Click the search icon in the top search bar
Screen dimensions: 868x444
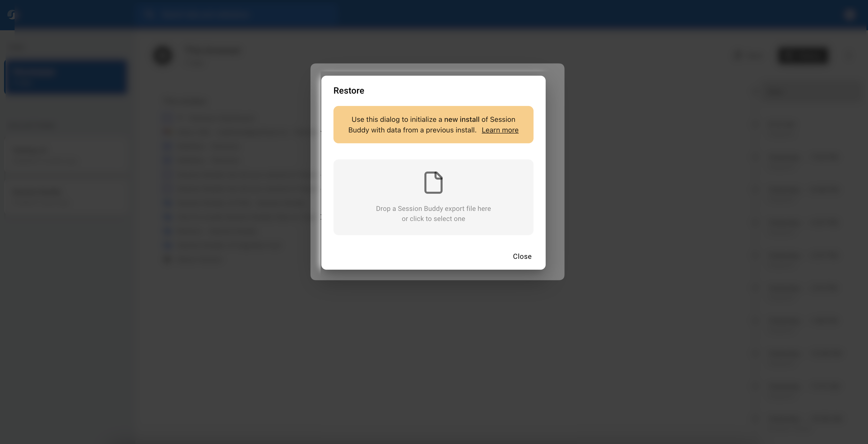[149, 14]
